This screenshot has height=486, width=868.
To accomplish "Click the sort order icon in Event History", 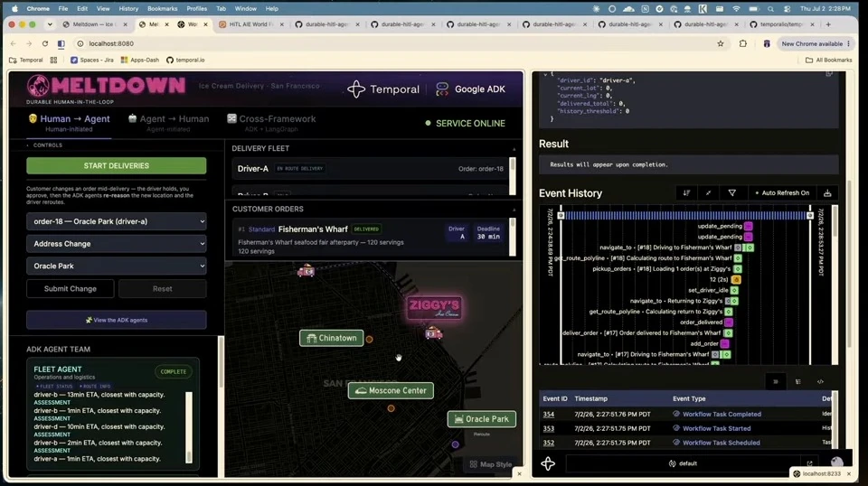I will [x=686, y=193].
